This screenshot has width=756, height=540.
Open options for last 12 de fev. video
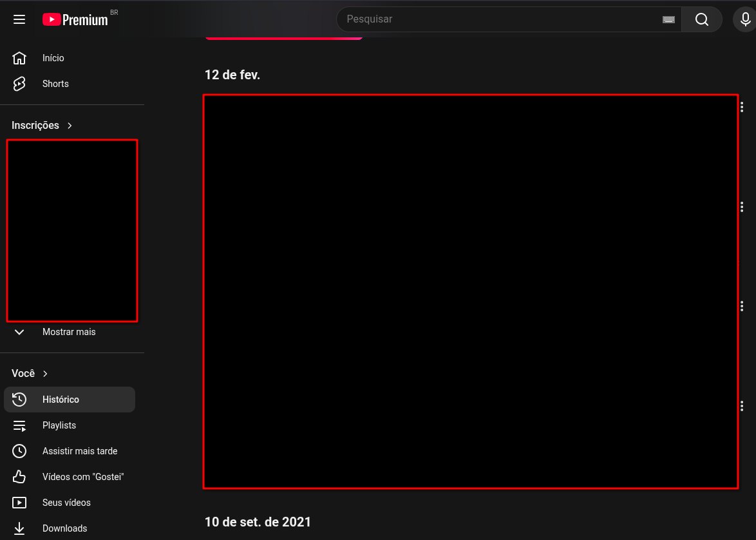(742, 406)
